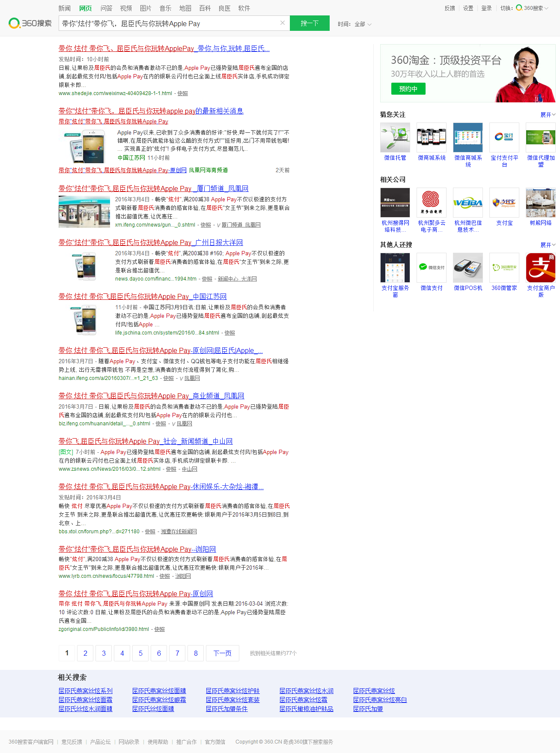560x753 pixels.
Task: Open the 支付宝服务窗 thumbnail
Action: [x=395, y=268]
